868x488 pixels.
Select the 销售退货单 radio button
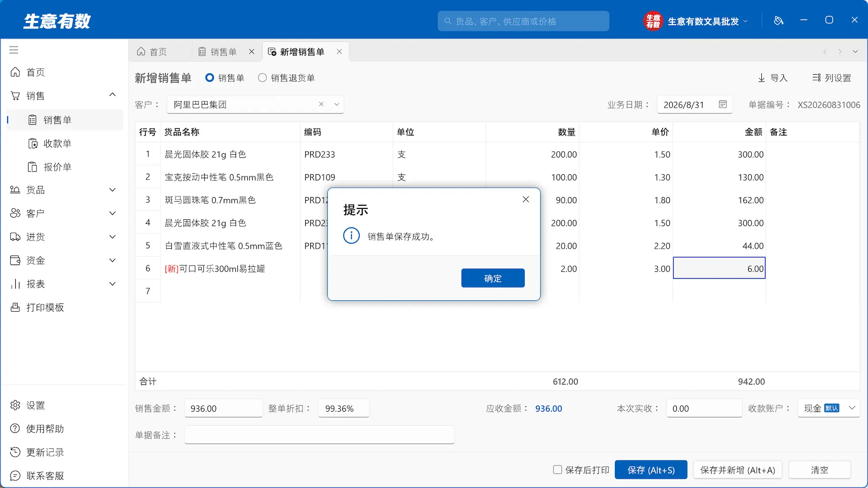point(262,78)
